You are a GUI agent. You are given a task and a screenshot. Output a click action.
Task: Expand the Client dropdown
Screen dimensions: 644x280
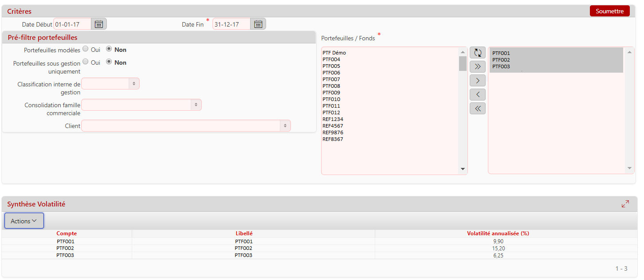tap(186, 126)
